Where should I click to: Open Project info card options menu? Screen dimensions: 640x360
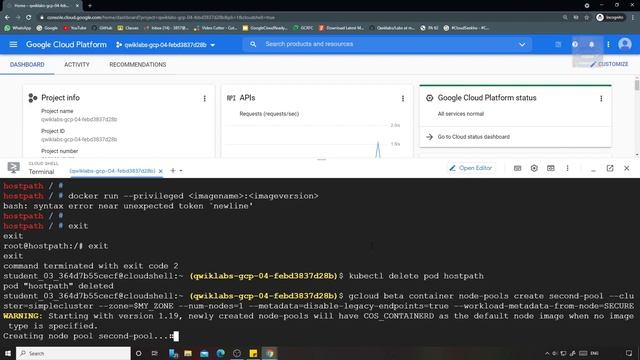click(204, 98)
